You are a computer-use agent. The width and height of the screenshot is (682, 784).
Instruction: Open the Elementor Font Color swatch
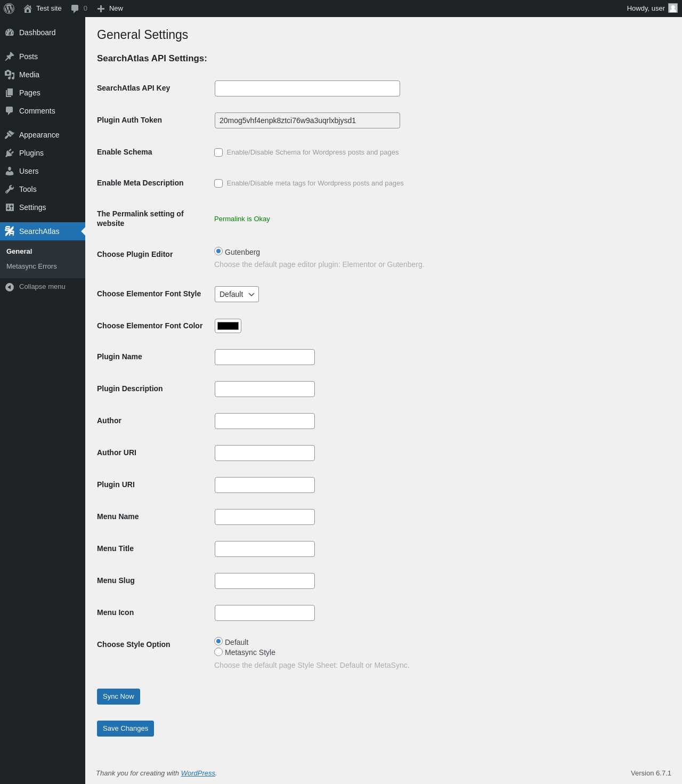(228, 326)
